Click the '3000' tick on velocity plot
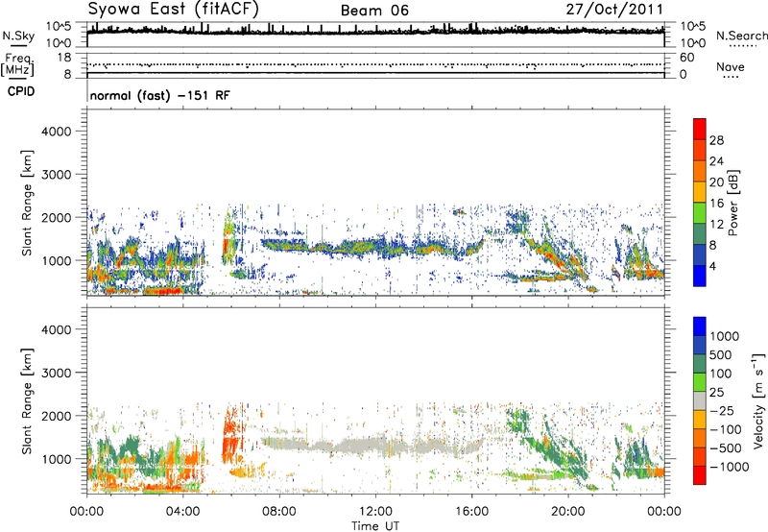This screenshot has height=532, width=768. click(x=56, y=373)
